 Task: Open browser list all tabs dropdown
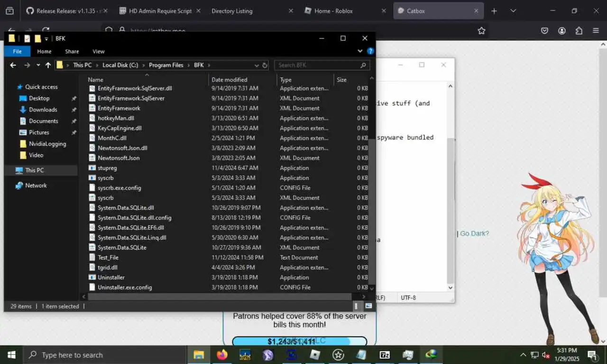pos(513,11)
